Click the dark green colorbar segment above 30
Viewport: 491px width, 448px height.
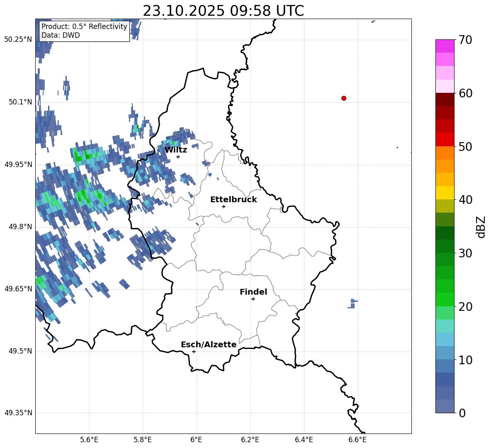click(x=445, y=233)
